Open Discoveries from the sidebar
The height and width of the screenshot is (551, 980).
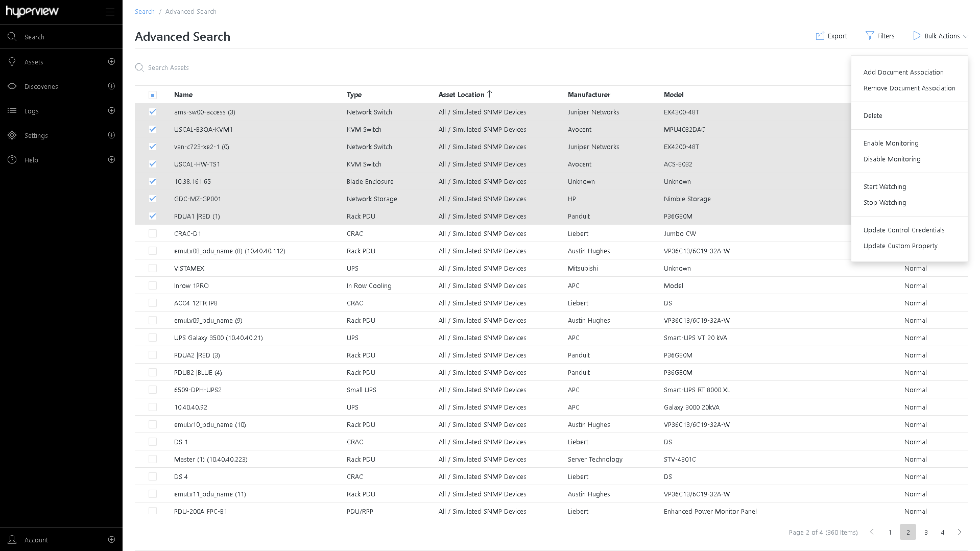(x=12, y=86)
